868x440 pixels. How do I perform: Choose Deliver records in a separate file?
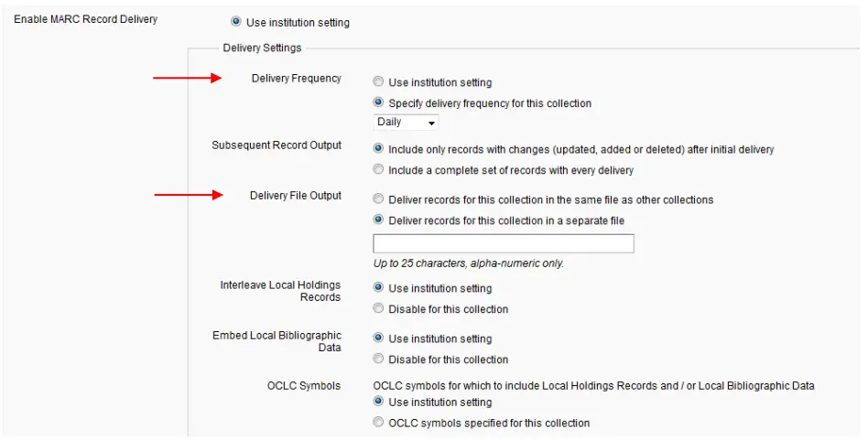[379, 220]
